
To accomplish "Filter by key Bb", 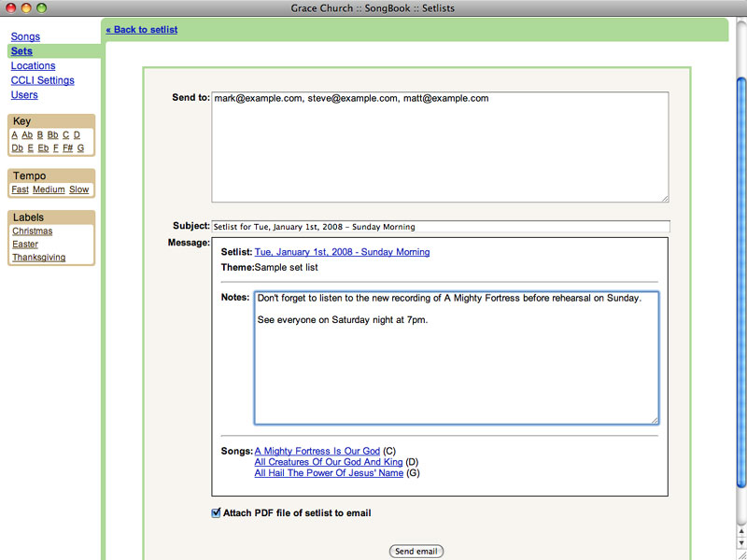I will pos(53,135).
